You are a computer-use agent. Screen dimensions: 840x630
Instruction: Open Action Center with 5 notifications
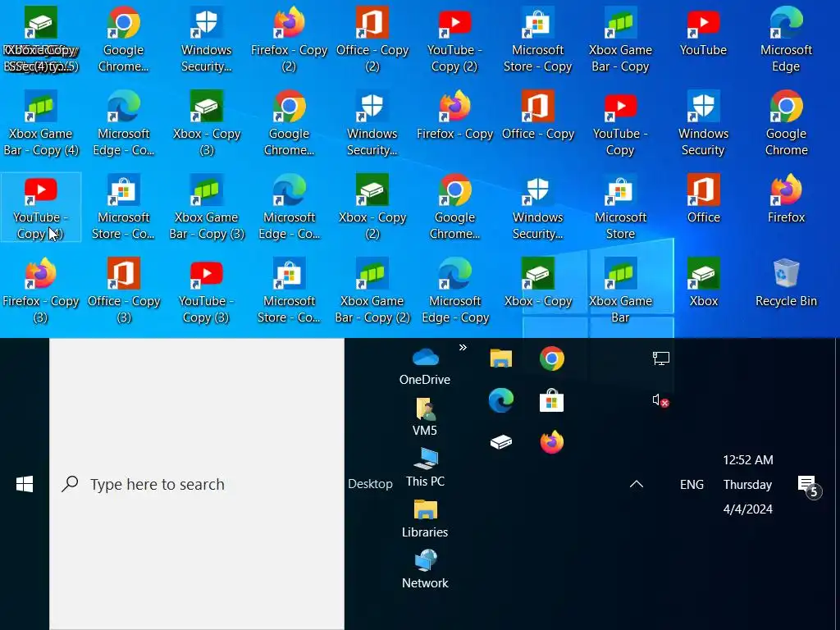point(808,486)
